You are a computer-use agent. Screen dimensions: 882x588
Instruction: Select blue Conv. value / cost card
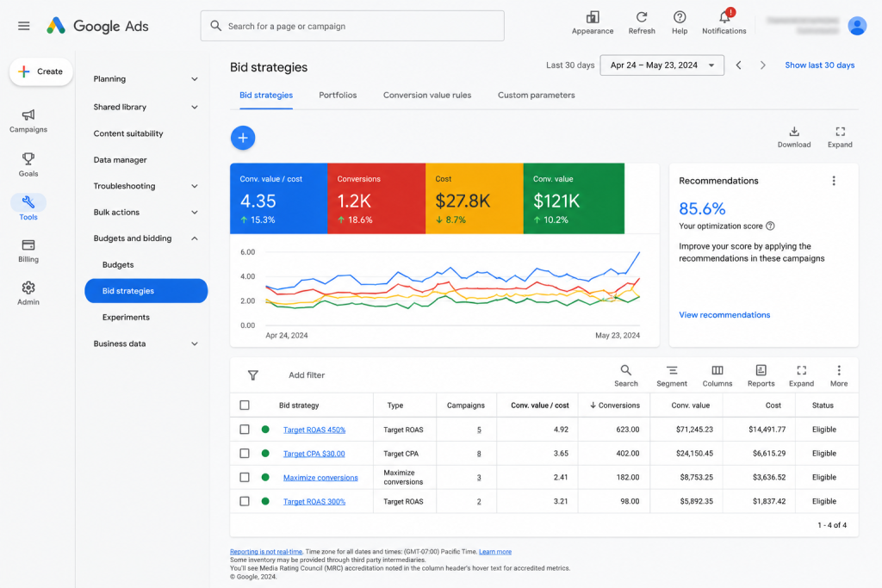tap(278, 198)
